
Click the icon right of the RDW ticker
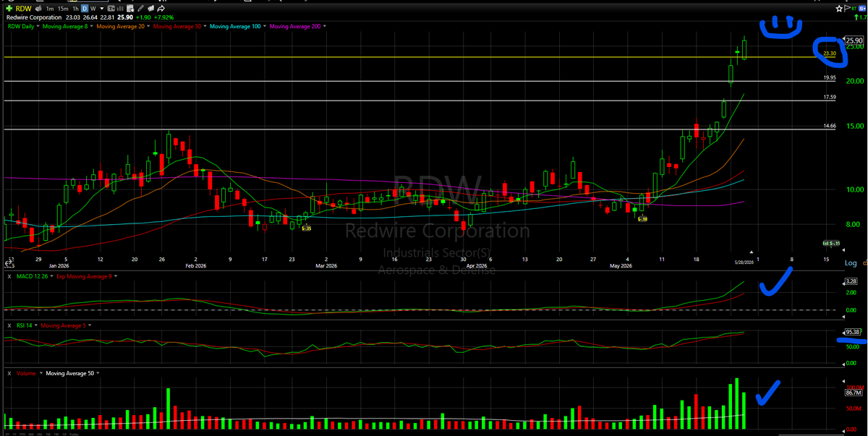point(39,9)
